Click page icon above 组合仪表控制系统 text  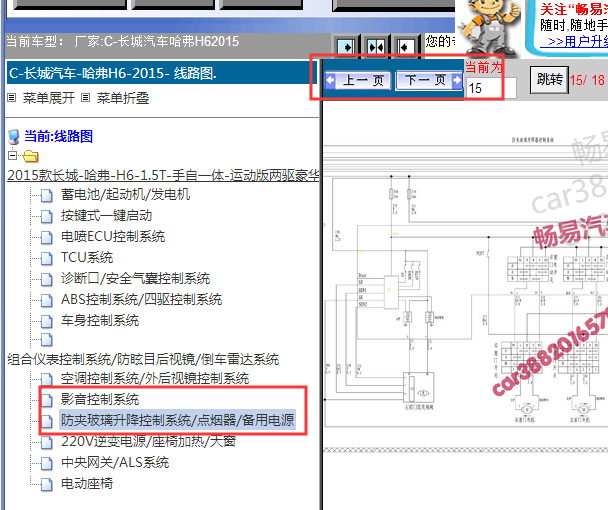coord(47,339)
